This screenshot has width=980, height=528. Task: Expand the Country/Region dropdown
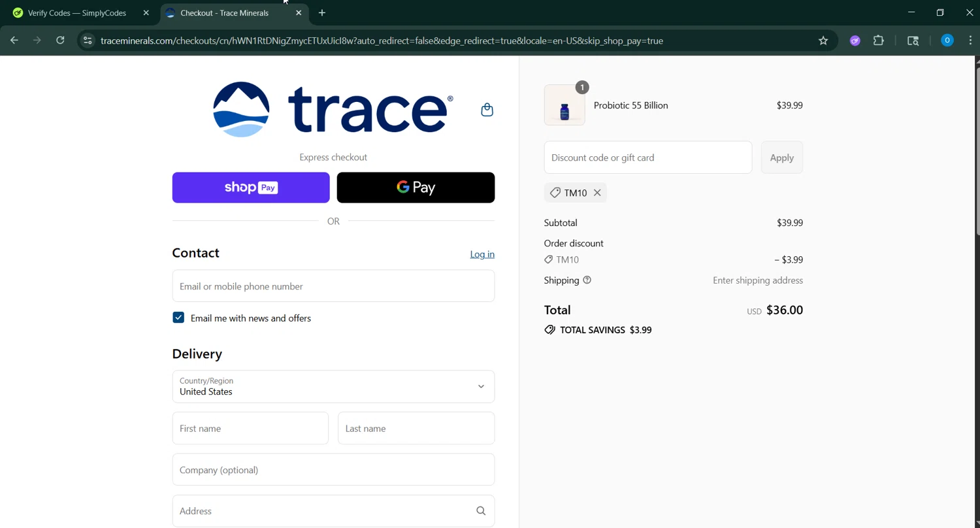(333, 387)
